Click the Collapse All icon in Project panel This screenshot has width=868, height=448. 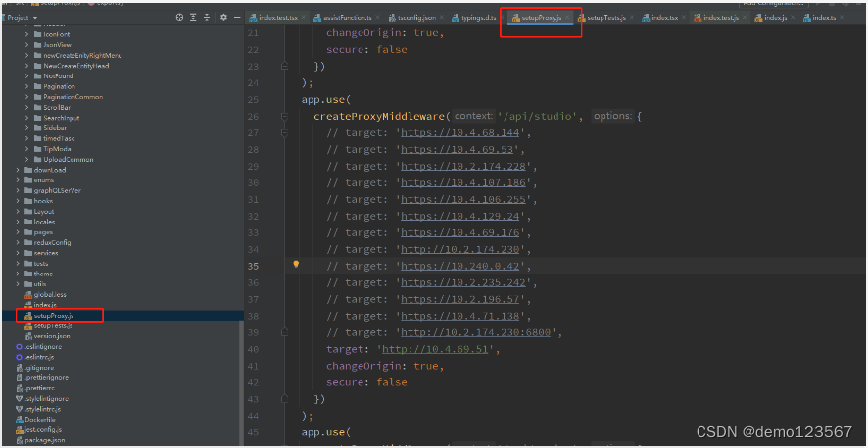tap(206, 18)
